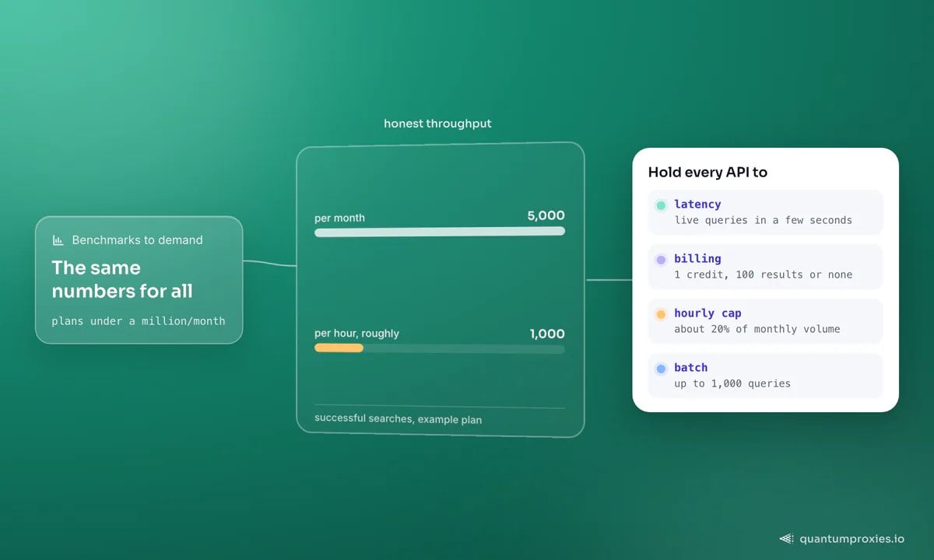934x560 pixels.
Task: Select the latency card
Action: pyautogui.click(x=765, y=212)
